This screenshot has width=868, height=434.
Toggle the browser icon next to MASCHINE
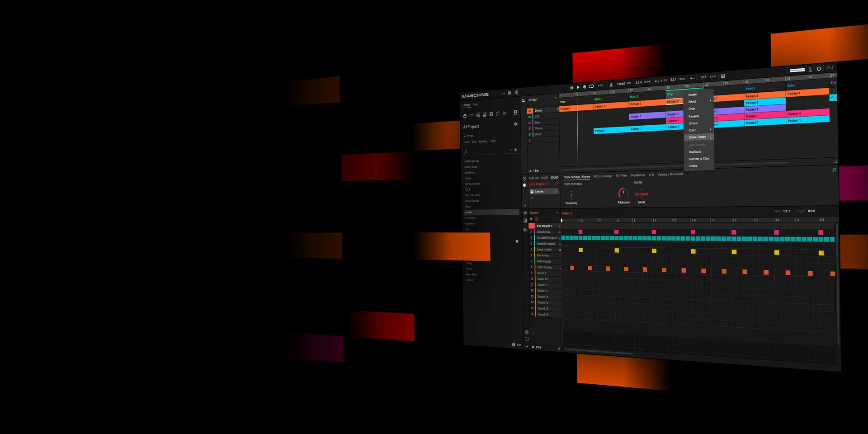[509, 93]
